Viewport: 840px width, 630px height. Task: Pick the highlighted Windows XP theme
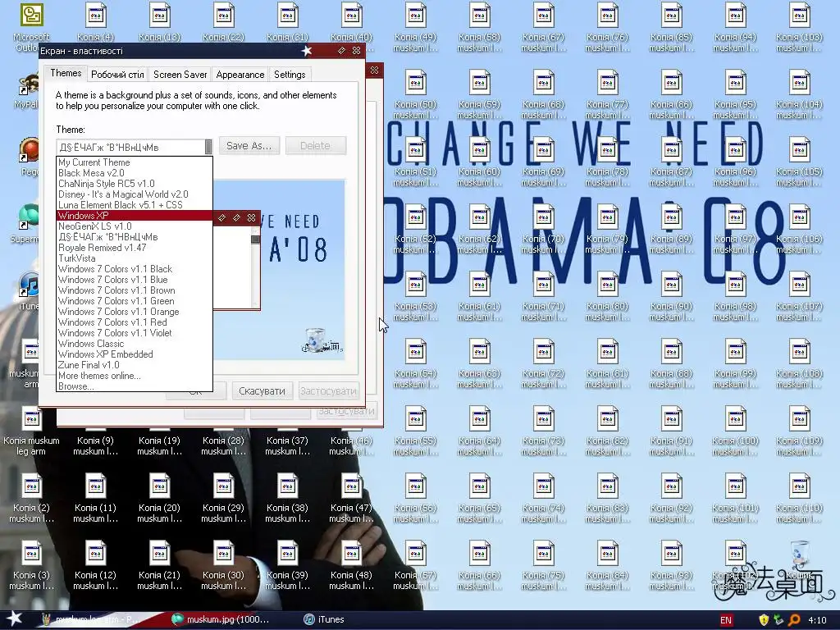click(135, 216)
